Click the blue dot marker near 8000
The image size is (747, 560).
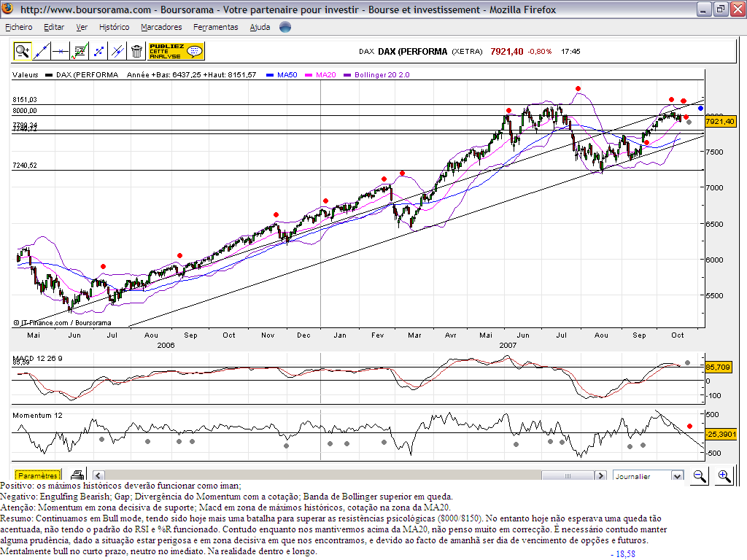click(x=700, y=109)
